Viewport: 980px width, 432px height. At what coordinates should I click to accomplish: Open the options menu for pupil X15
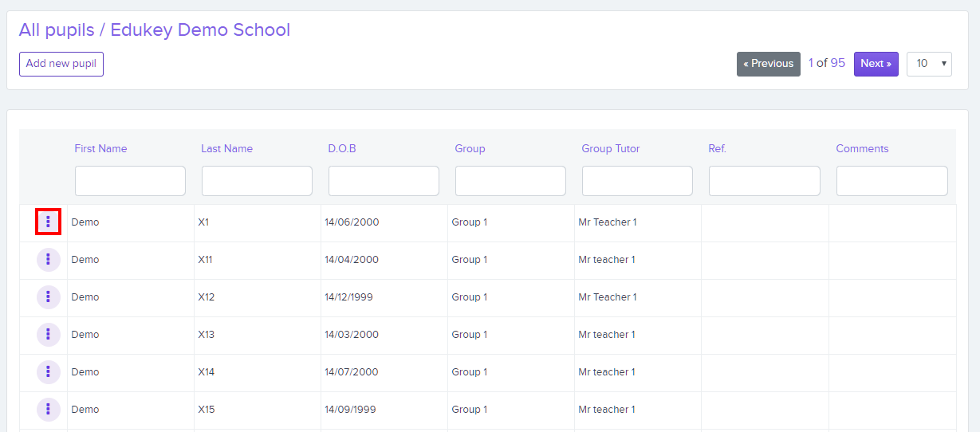pyautogui.click(x=49, y=410)
